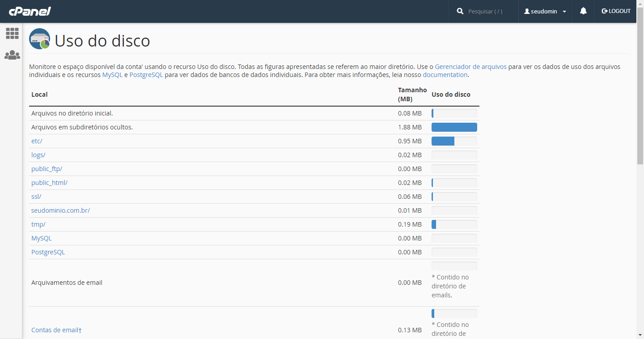Log out using the LOGOUT button

[616, 11]
